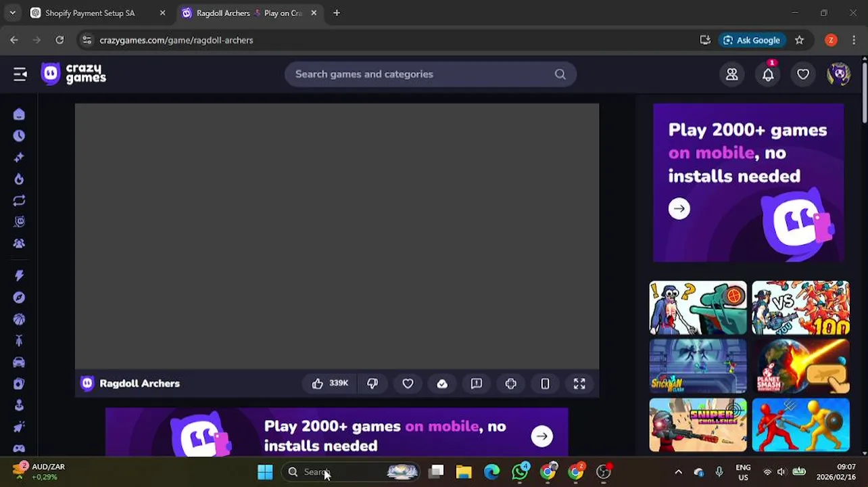Click the CrazyGames logo
Viewport: 868px width, 487px height.
pos(74,74)
